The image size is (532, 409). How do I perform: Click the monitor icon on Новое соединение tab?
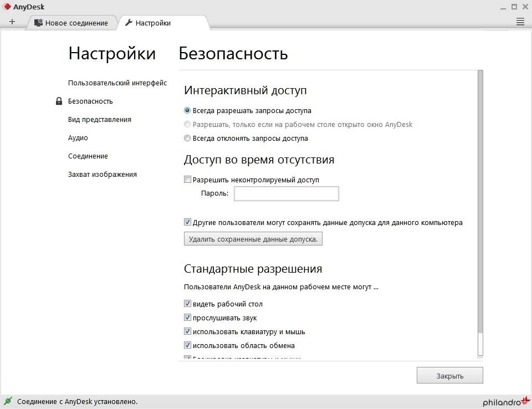click(38, 23)
